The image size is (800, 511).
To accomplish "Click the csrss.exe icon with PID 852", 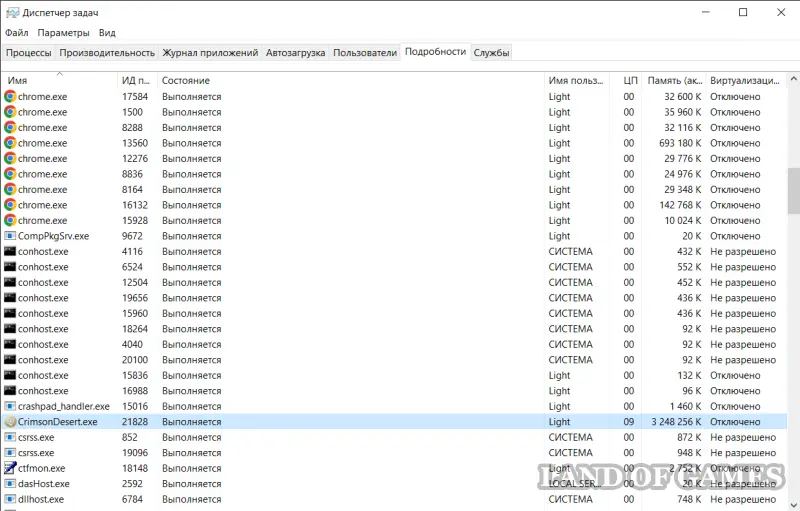I will point(10,437).
